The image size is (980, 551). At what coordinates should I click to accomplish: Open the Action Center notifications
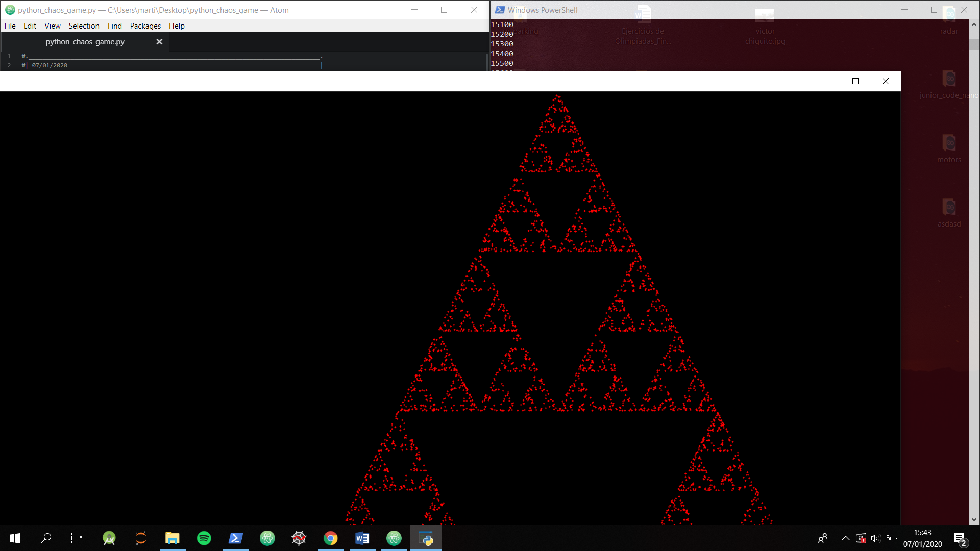[960, 539]
